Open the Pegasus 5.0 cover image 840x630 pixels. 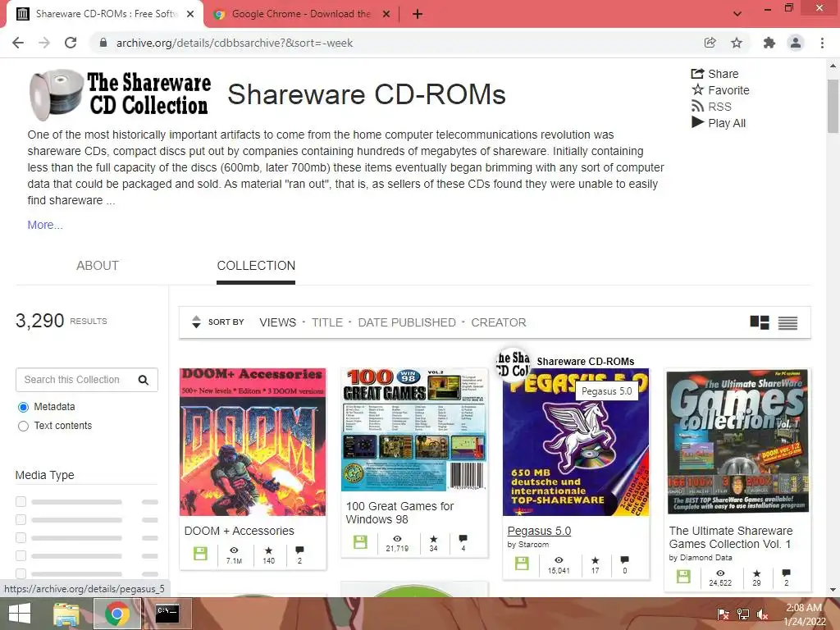click(575, 442)
